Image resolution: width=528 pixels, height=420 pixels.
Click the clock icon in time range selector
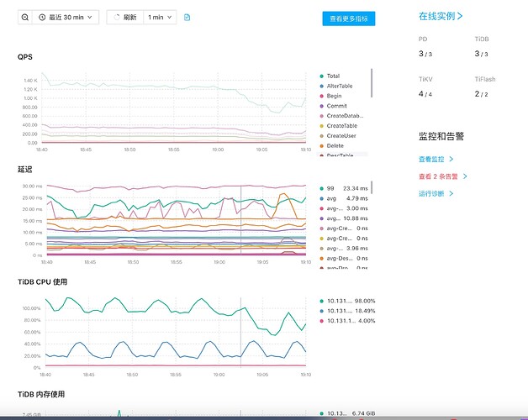point(41,17)
